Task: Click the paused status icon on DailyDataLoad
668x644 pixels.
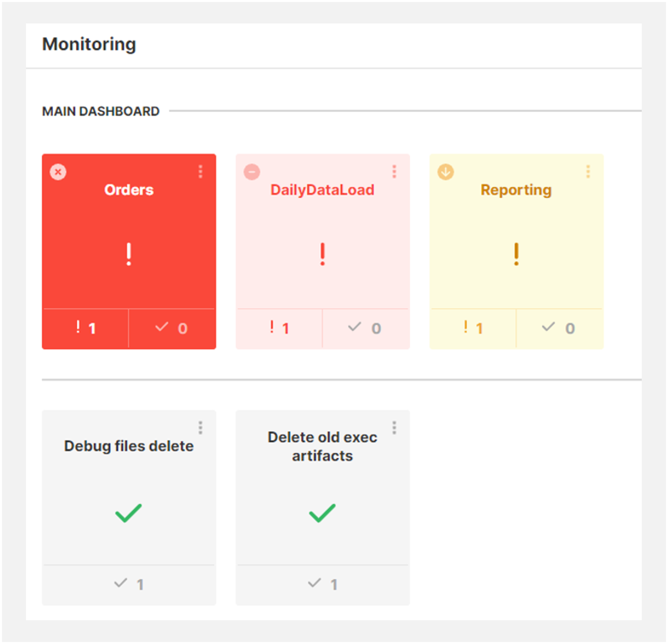Action: coord(252,172)
